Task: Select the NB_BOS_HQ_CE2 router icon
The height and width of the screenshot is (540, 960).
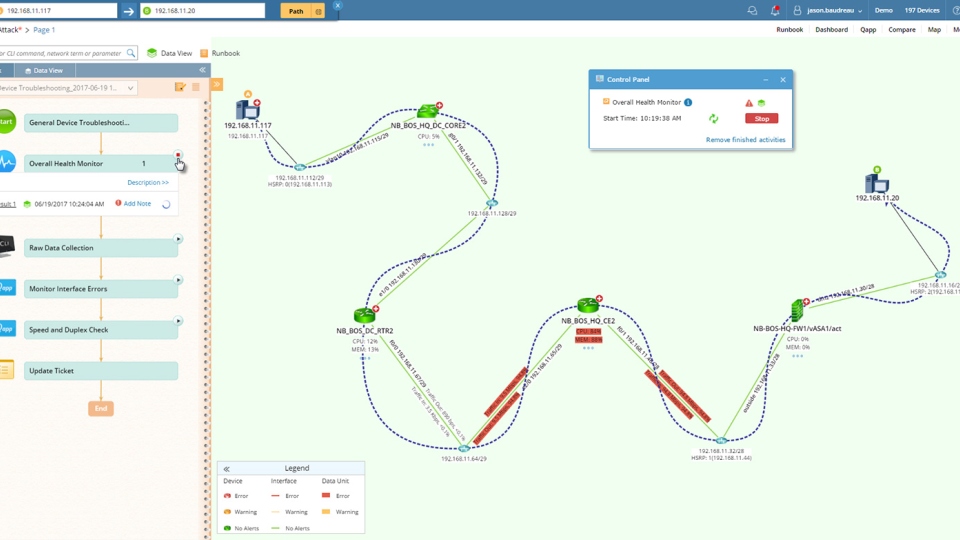Action: pos(588,306)
